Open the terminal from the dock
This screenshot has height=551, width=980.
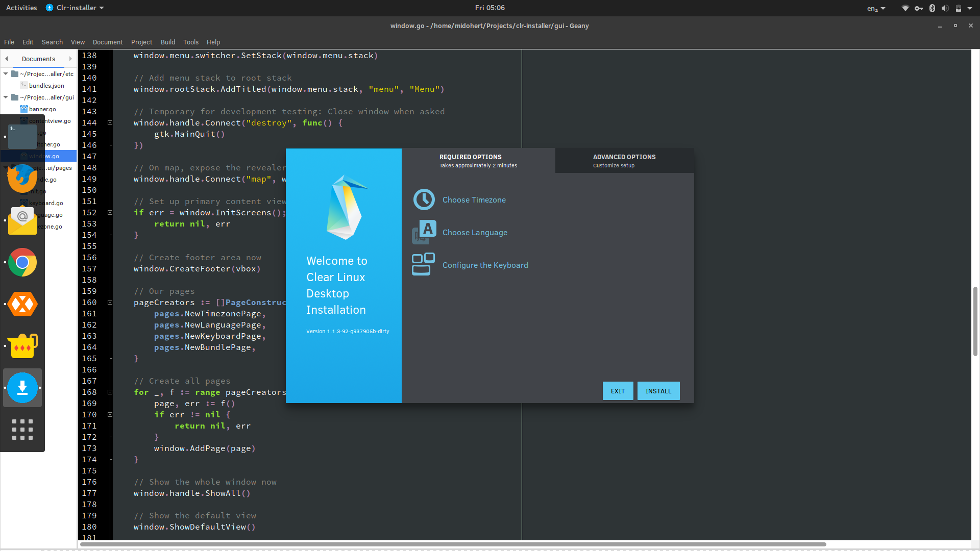tap(22, 136)
